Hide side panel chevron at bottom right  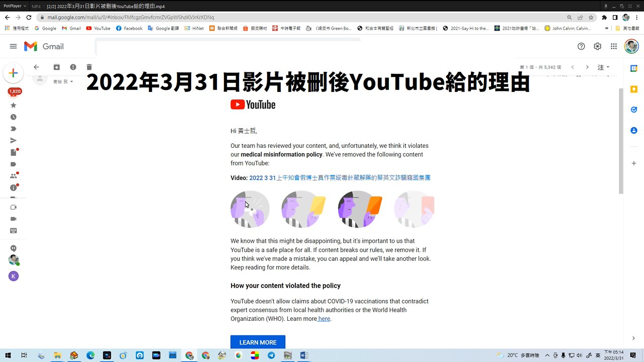tap(634, 338)
